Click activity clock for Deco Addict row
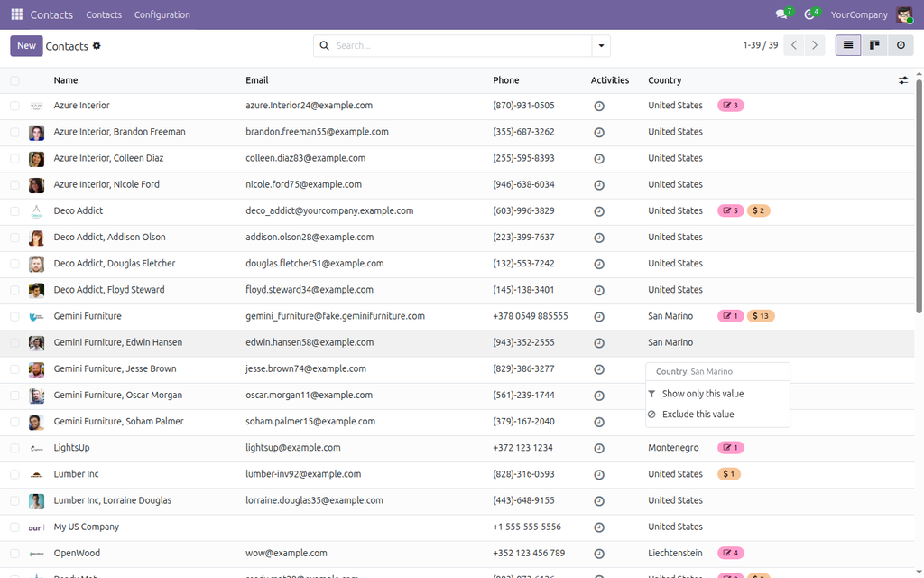Screen dimensions: 924x578 point(599,211)
